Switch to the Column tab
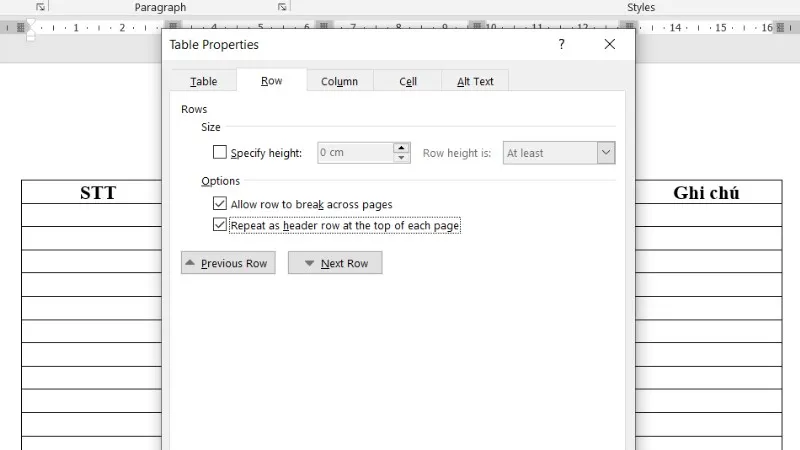This screenshot has height=450, width=800. coord(339,81)
